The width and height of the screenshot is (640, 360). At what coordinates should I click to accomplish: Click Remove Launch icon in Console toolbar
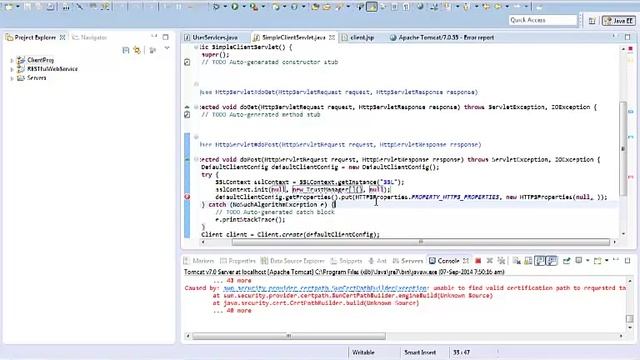pyautogui.click(x=490, y=261)
